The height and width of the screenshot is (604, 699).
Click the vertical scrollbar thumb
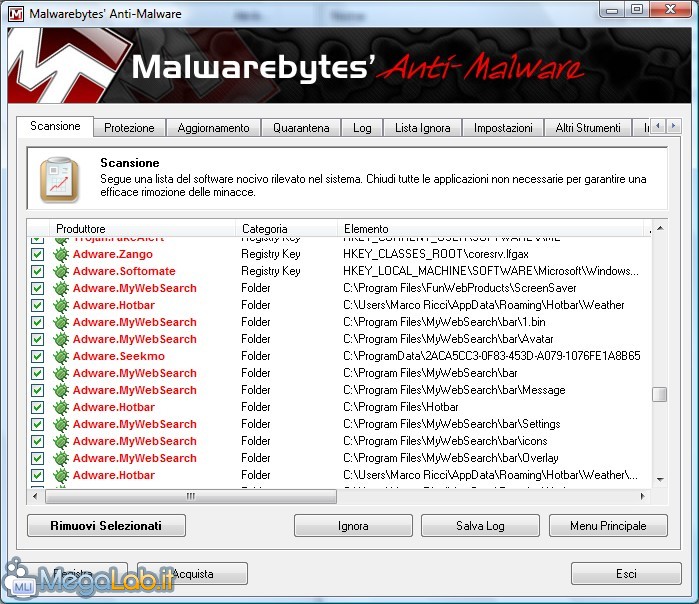click(x=660, y=394)
